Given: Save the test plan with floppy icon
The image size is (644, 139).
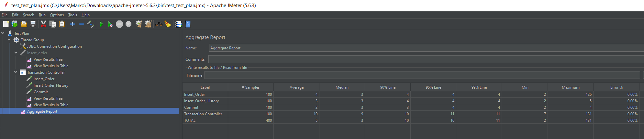Looking at the screenshot, I should (33, 24).
